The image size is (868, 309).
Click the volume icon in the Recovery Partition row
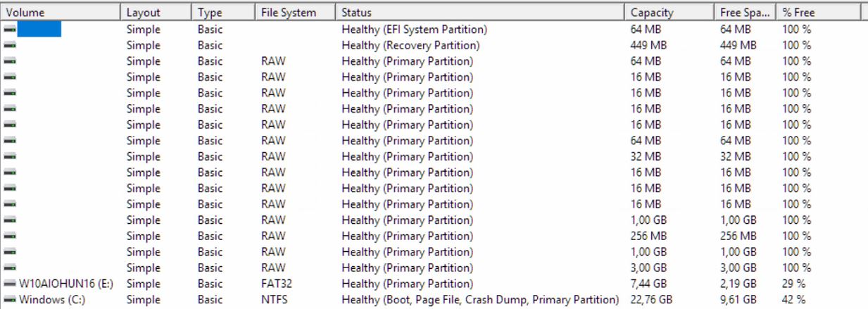pos(9,46)
